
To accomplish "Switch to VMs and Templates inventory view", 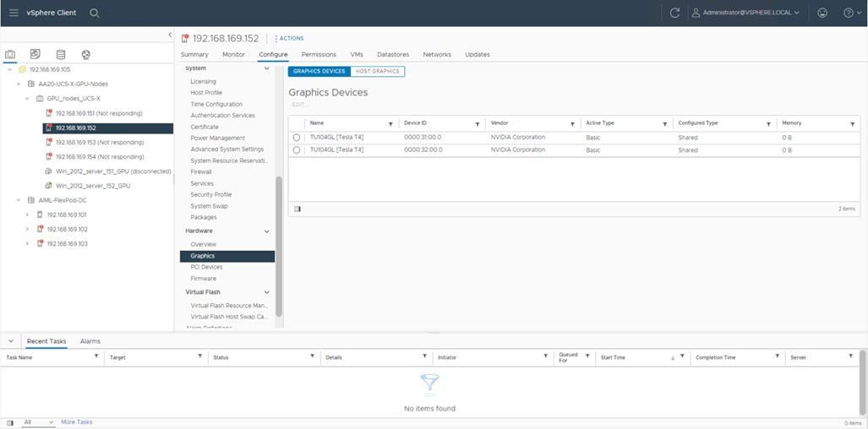I will 35,54.
